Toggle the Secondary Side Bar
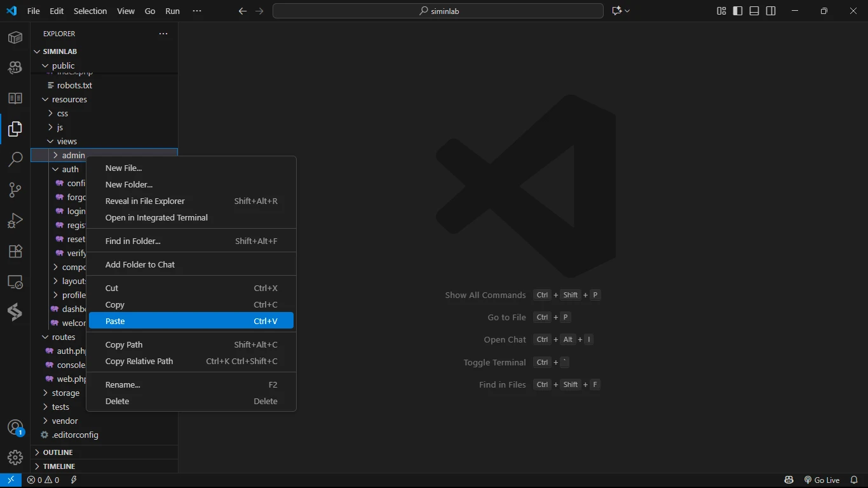This screenshot has width=868, height=488. pos(771,11)
